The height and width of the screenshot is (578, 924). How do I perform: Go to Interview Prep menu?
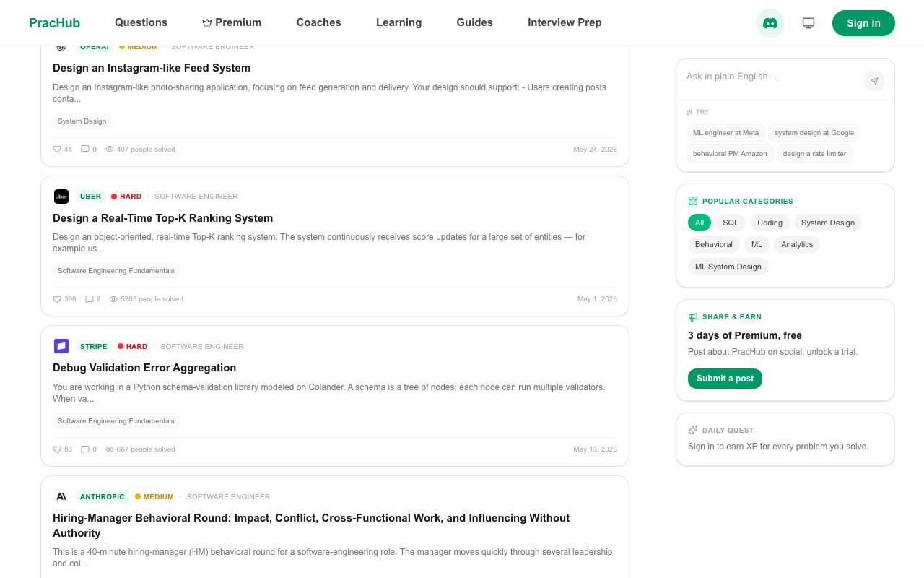click(x=565, y=22)
